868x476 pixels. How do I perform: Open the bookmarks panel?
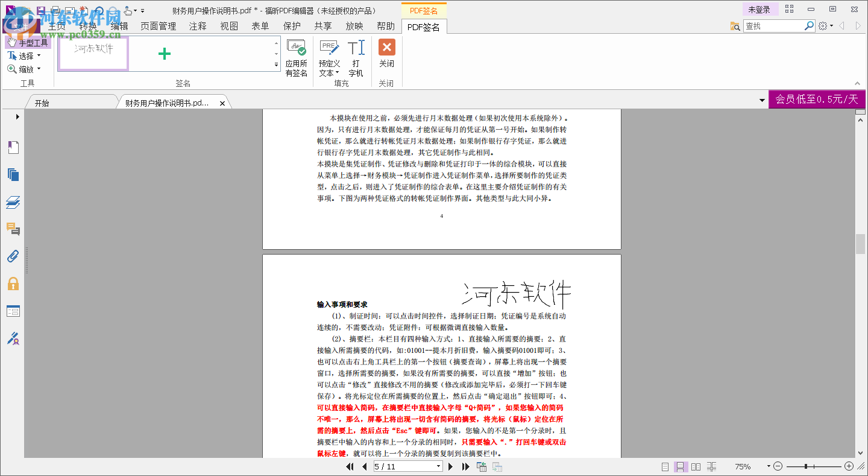(13, 147)
